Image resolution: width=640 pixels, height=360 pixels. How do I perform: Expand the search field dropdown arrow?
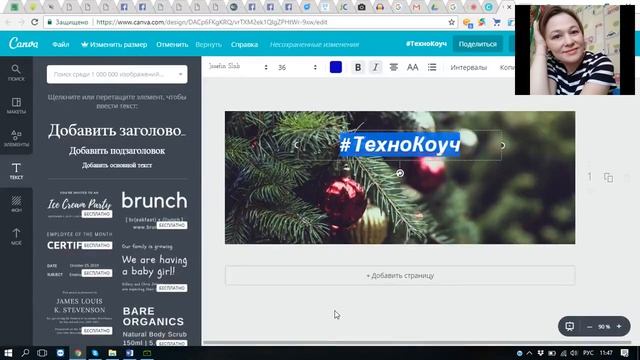[180, 74]
